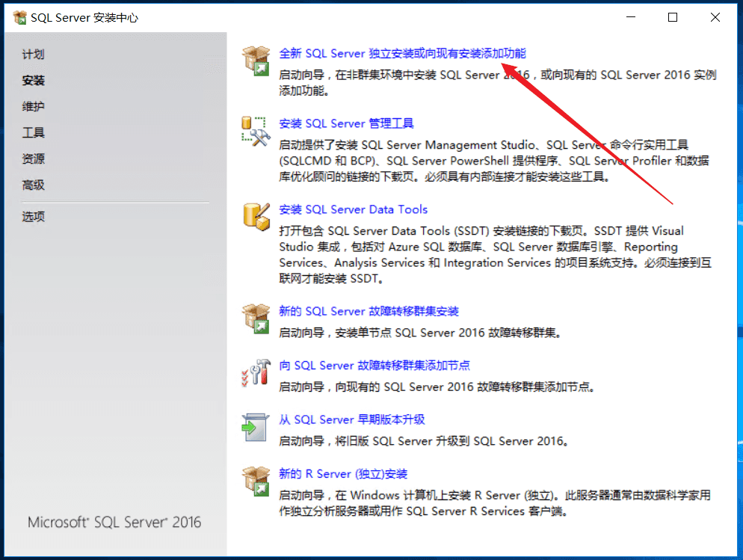743x560 pixels.
Task: Open the 安装 SQL Server 管理工具 link
Action: (x=346, y=123)
